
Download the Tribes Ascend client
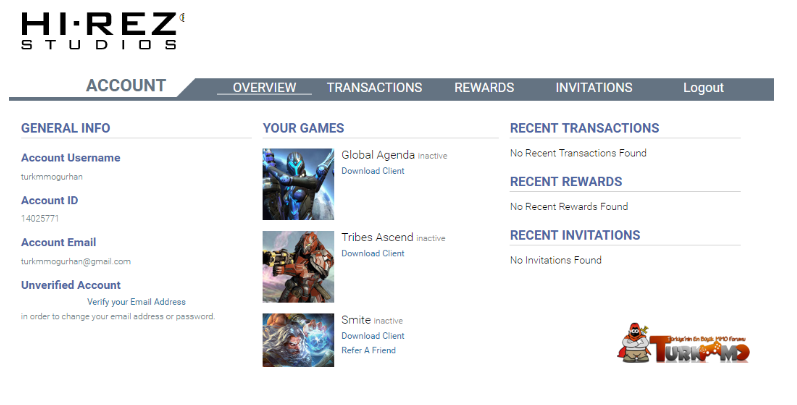click(x=373, y=253)
